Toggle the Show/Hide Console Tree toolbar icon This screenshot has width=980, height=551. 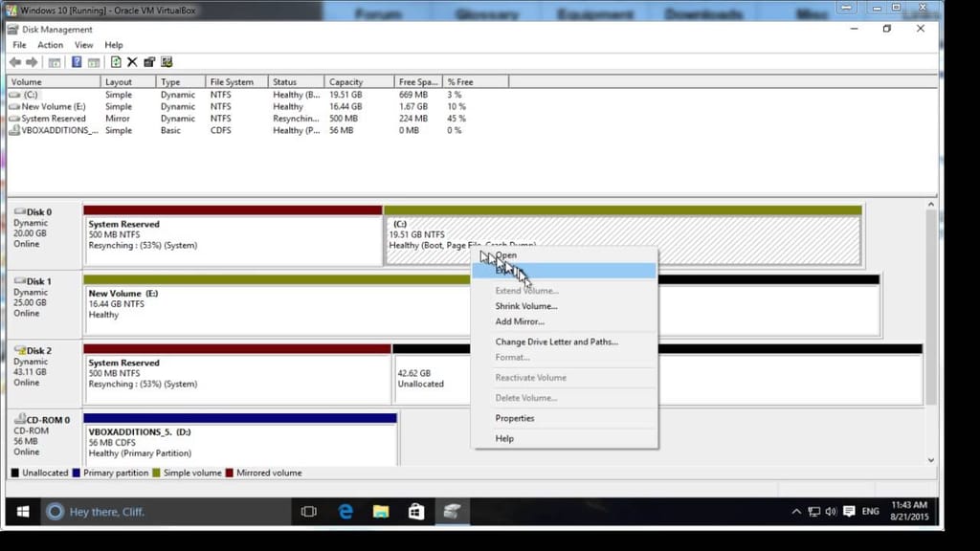[x=55, y=62]
